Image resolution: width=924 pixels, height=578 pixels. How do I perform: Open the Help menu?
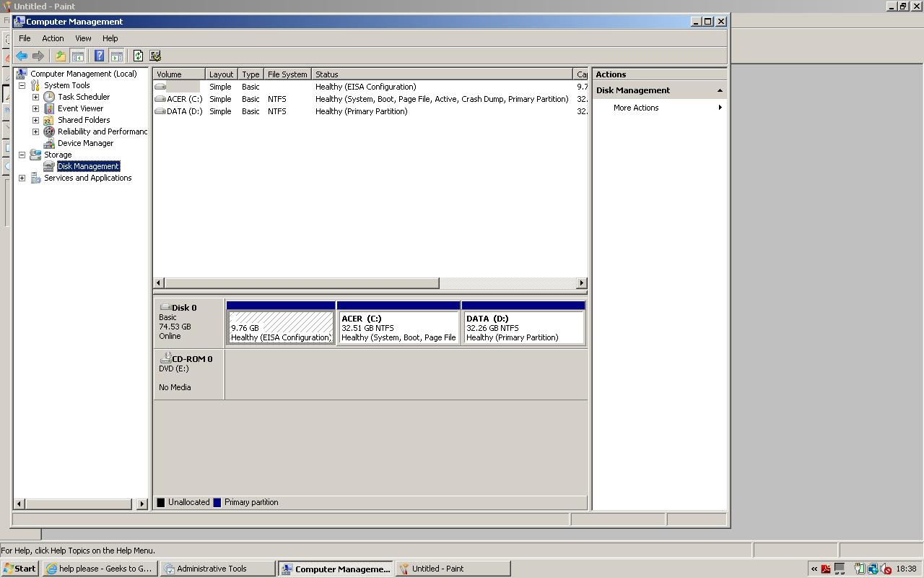point(110,38)
